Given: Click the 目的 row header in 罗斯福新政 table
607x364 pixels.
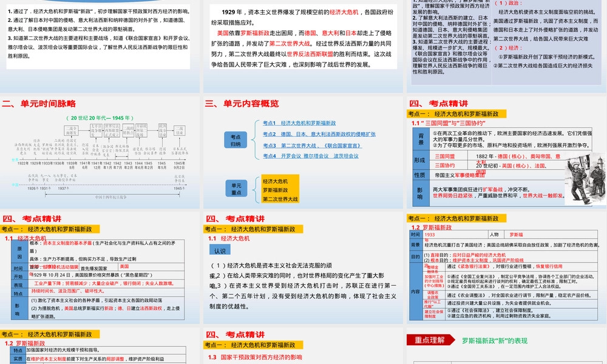Looking at the screenshot, I should (x=415, y=257).
